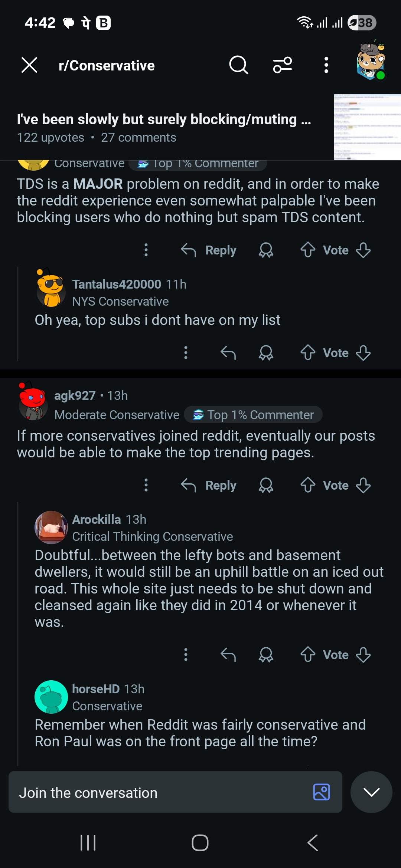Open the post image thumbnail
This screenshot has width=401, height=868.
(367, 127)
